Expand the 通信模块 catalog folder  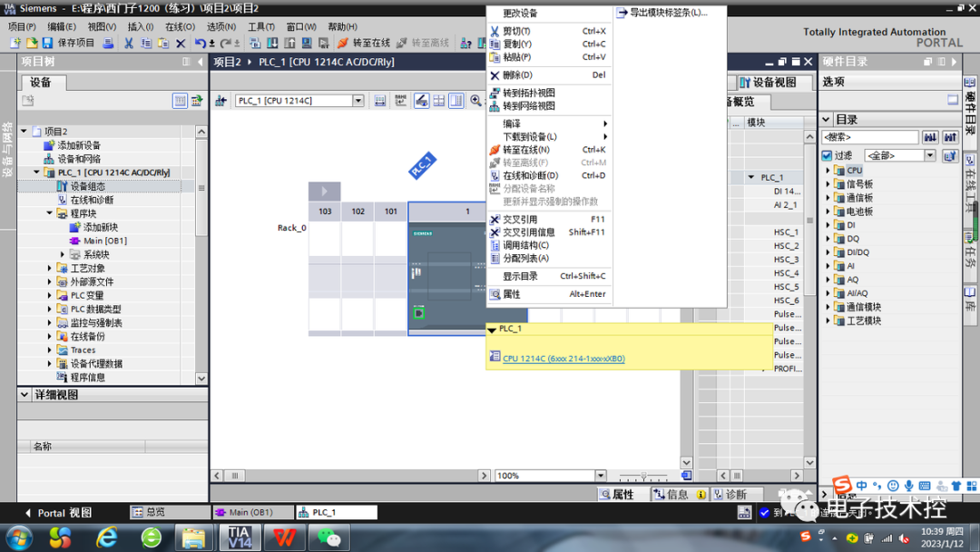[828, 307]
